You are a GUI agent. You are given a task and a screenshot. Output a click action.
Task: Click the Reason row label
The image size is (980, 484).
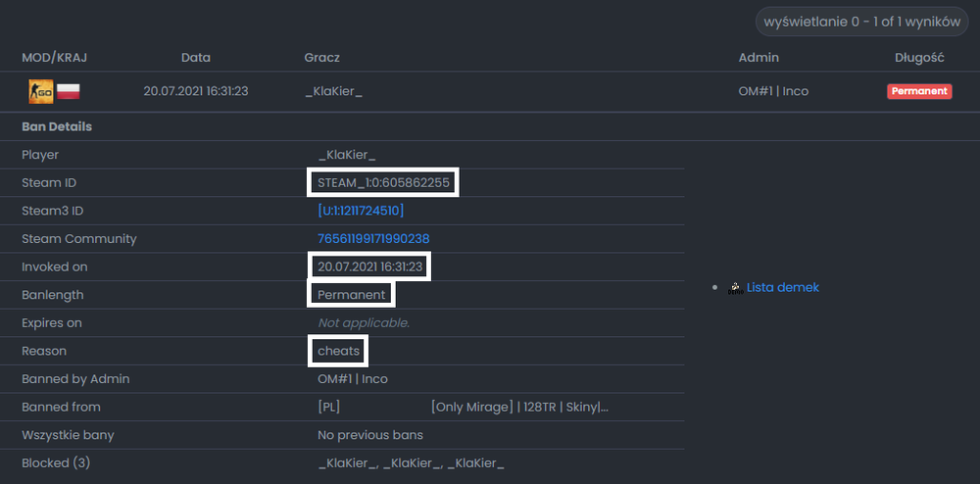pyautogui.click(x=44, y=351)
